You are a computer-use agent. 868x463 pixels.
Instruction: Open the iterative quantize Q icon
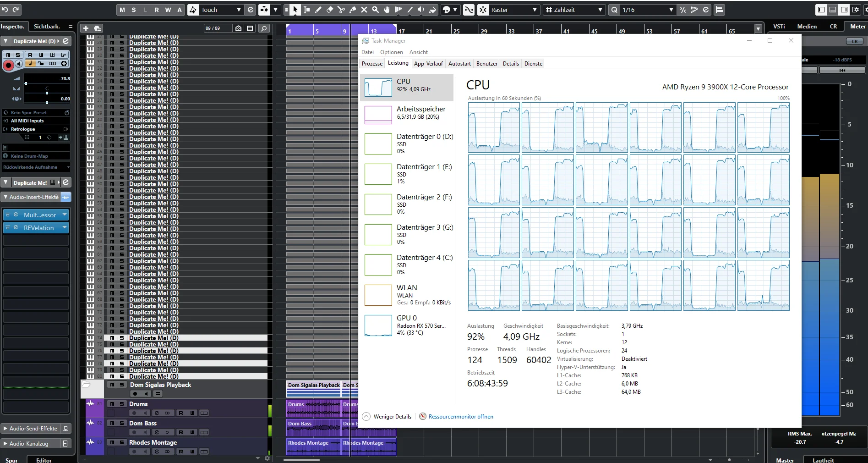point(614,10)
